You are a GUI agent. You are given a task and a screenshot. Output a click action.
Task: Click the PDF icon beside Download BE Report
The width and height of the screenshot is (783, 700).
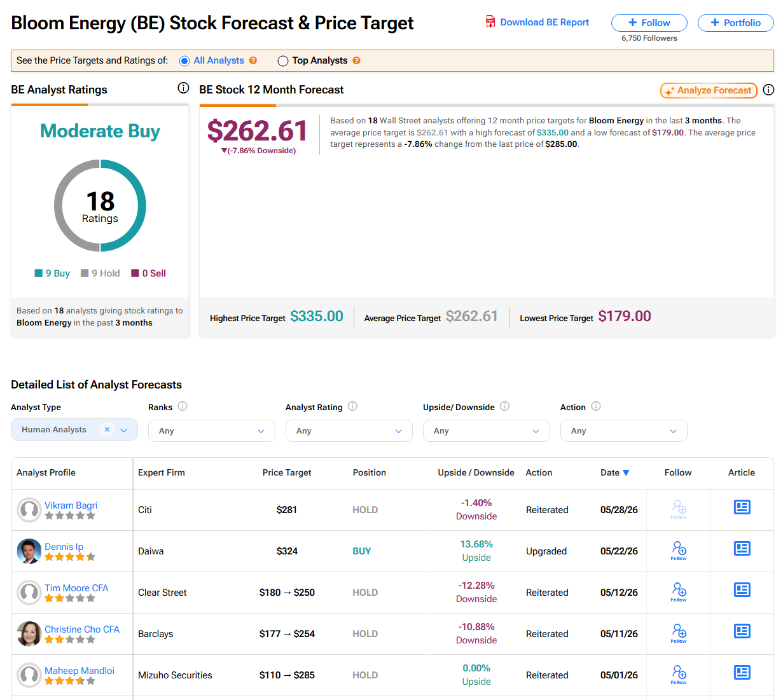[x=490, y=22]
